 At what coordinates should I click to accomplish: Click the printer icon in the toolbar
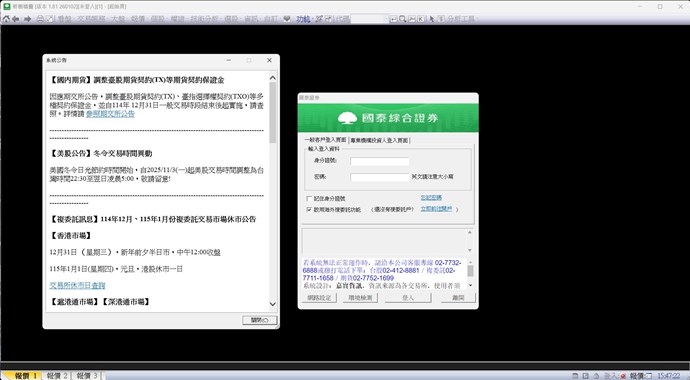pyautogui.click(x=40, y=19)
